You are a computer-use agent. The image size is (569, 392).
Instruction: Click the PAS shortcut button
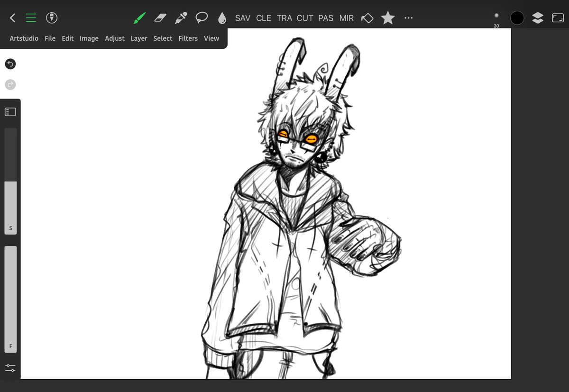click(326, 18)
